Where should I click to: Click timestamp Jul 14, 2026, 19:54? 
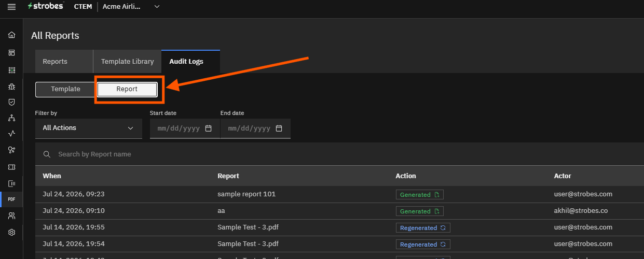point(74,244)
